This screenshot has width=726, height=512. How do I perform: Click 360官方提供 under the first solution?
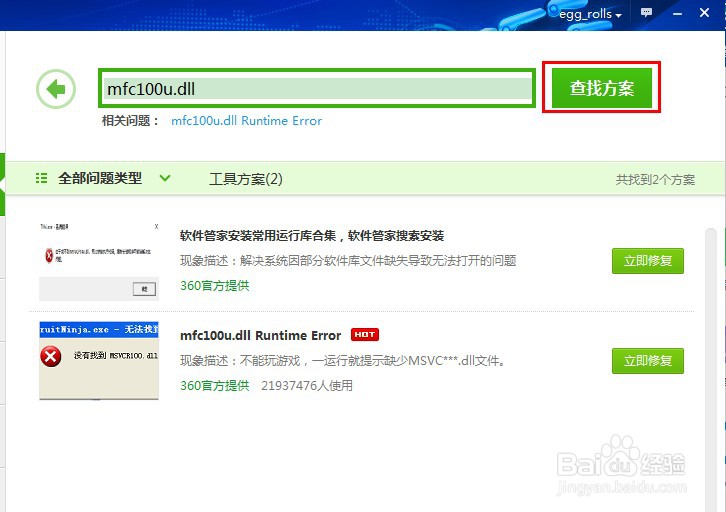[214, 286]
